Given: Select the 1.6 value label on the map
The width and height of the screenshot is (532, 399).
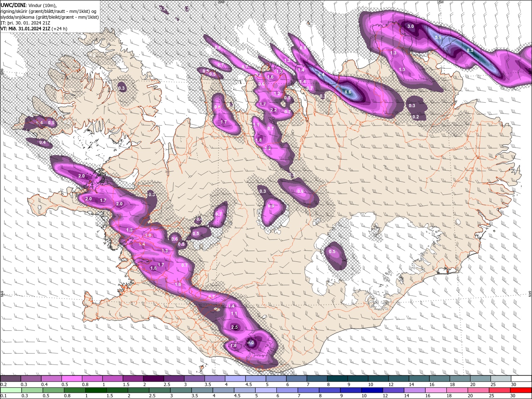Looking at the screenshot, I should pos(270,77).
